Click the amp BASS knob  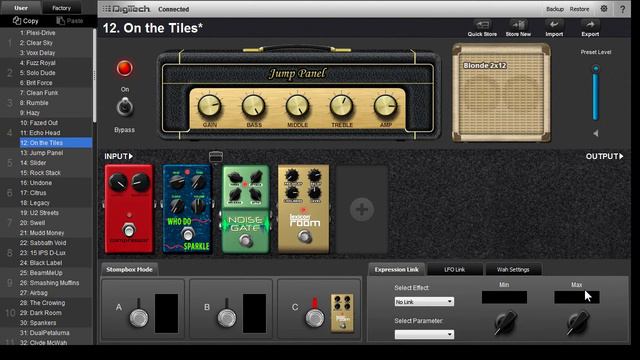click(253, 106)
